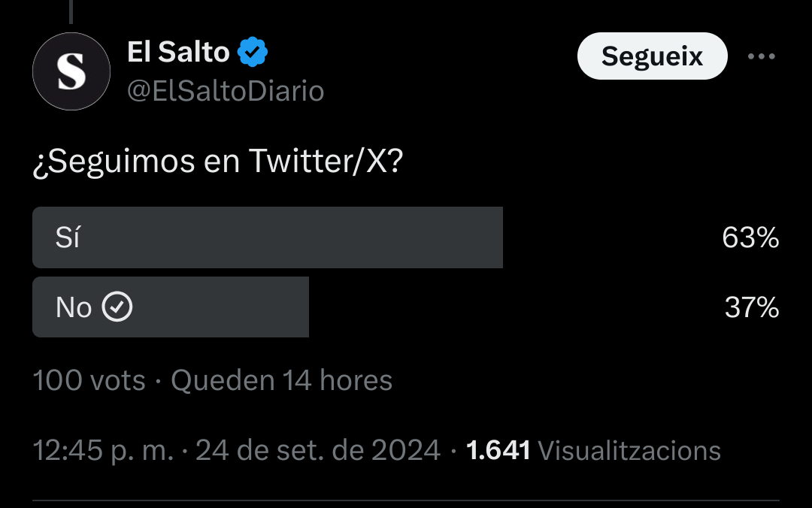812x508 pixels.
Task: Click the El Salto display name
Action: click(x=179, y=53)
